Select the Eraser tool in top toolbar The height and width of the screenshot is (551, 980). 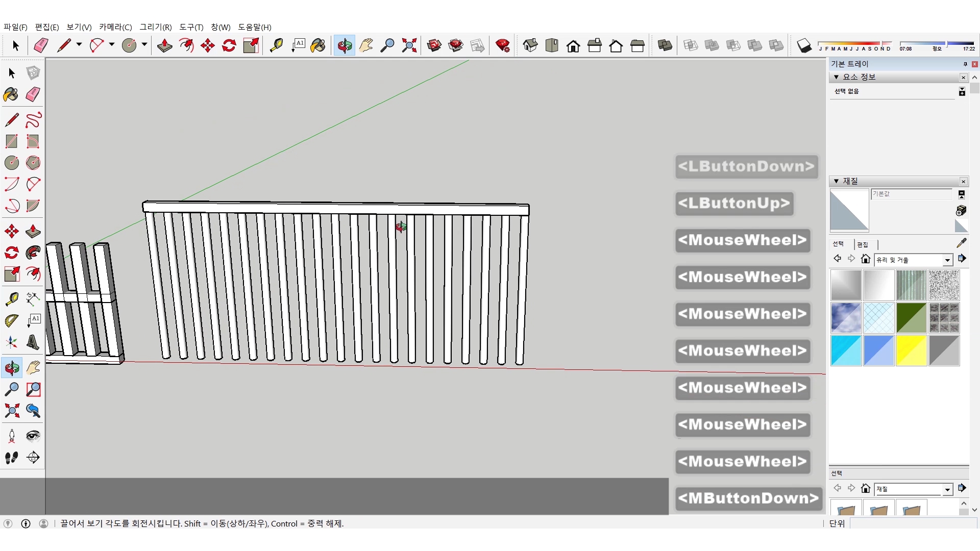41,46
